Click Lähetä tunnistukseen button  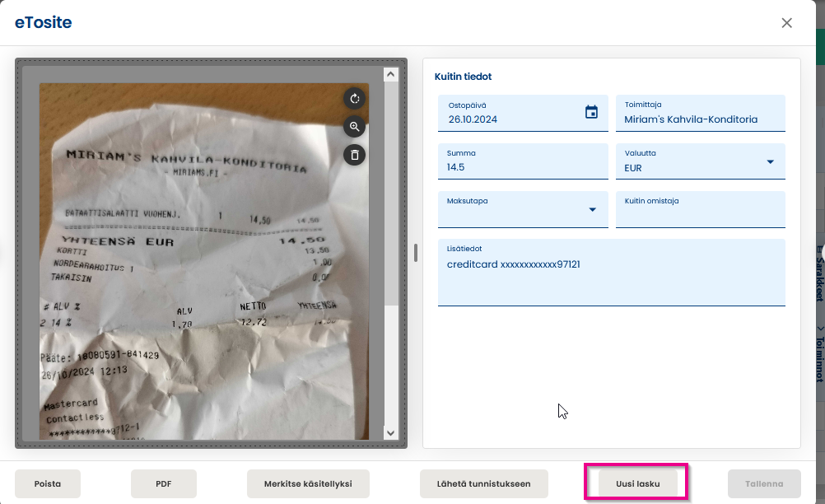point(484,483)
